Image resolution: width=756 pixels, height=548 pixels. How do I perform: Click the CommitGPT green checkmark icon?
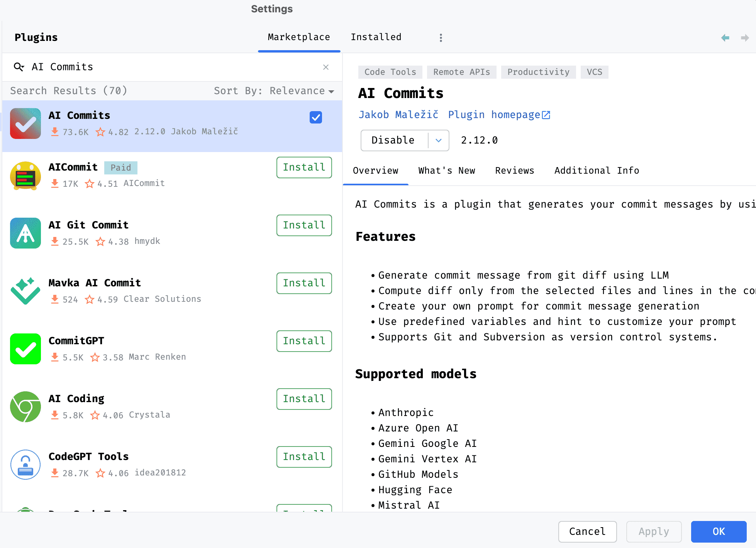tap(25, 349)
